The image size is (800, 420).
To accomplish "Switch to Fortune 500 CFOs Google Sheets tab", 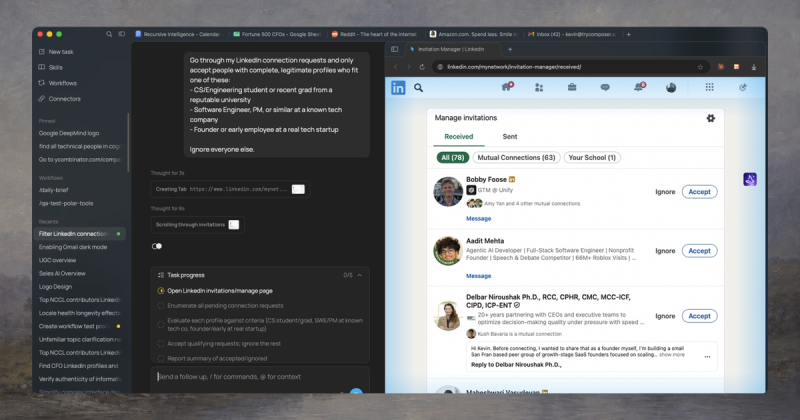I will tap(277, 34).
